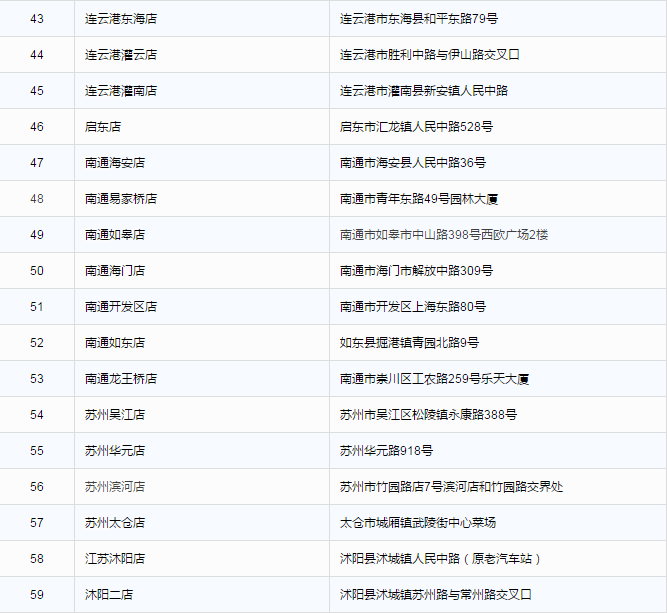Select address 苏州市吴江区松陵镇永康路388号
This screenshot has width=667, height=613.
[x=428, y=415]
